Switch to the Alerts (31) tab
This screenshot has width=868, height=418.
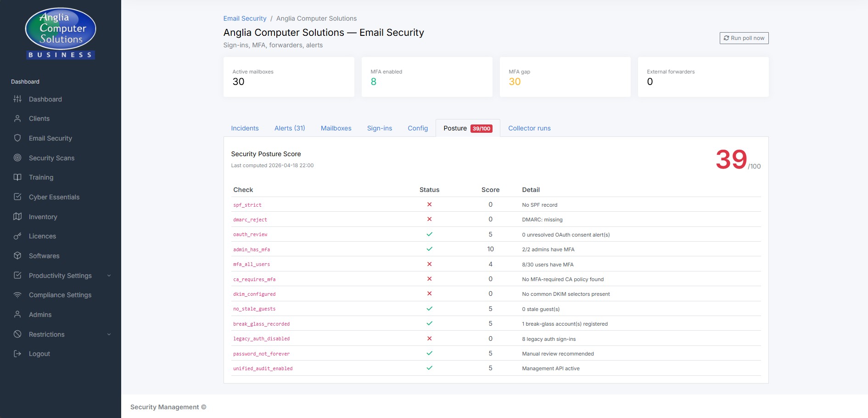(x=289, y=128)
